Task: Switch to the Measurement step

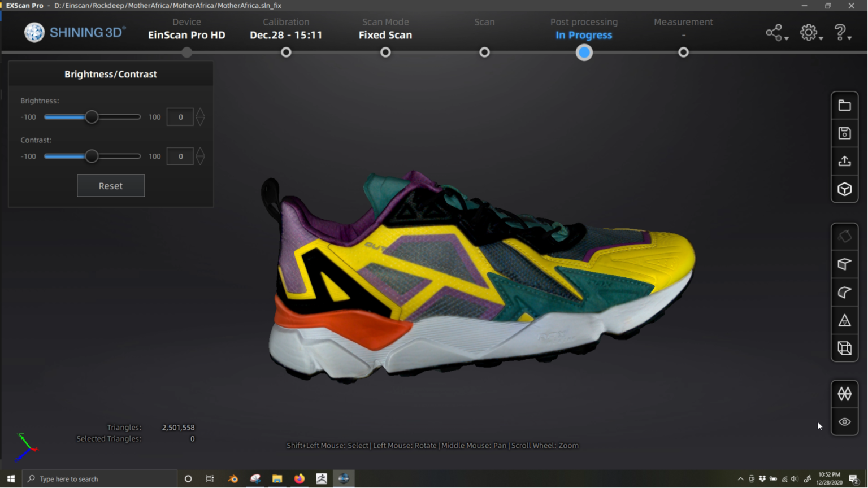Action: point(683,52)
